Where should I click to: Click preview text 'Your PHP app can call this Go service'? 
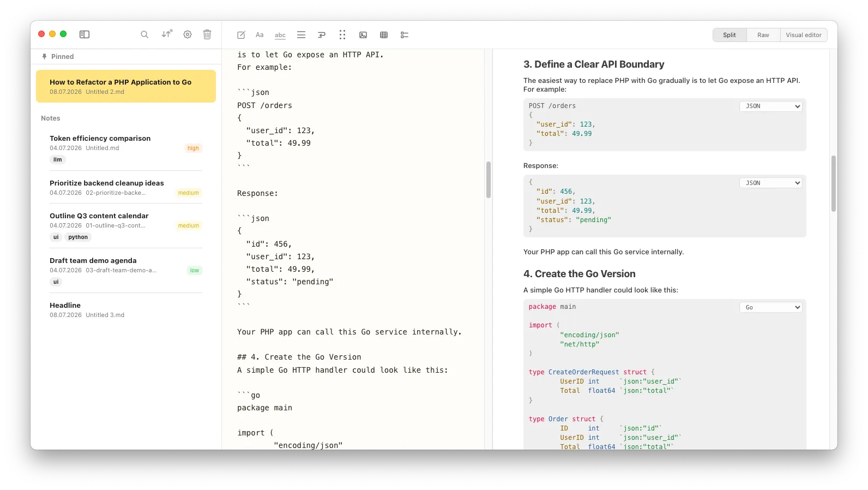604,252
